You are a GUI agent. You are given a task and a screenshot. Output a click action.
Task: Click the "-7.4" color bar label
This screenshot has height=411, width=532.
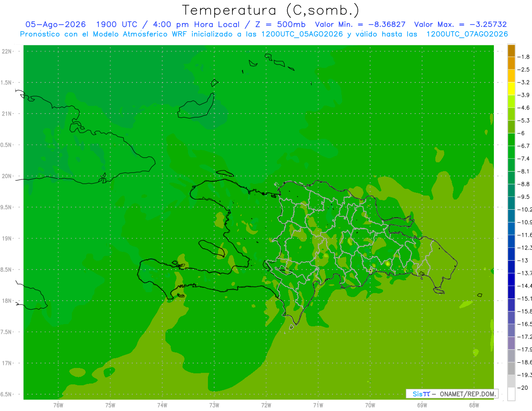click(x=524, y=158)
